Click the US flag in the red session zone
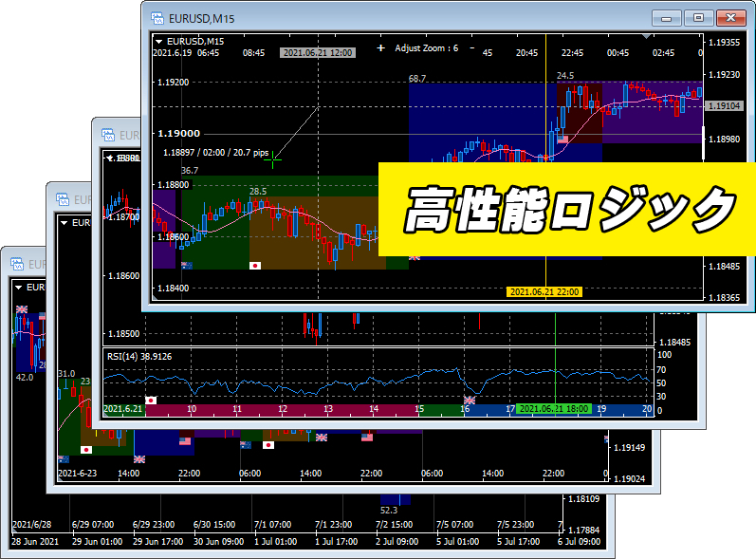756x559 pixels. [x=562, y=140]
